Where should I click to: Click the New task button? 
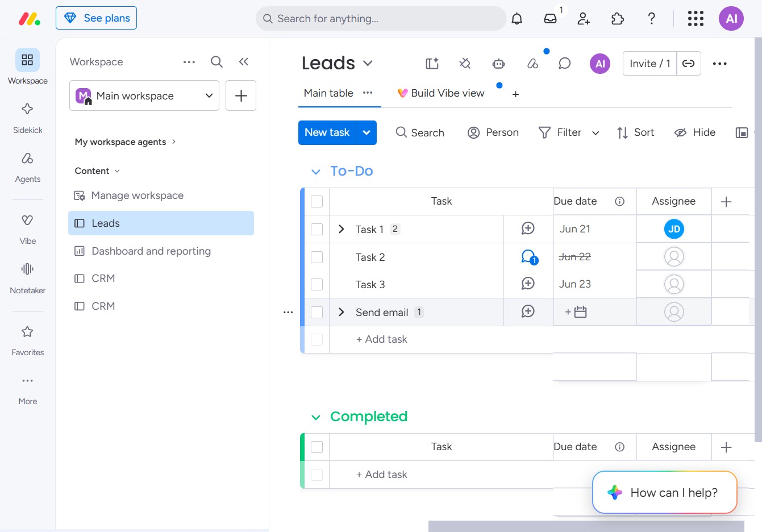pos(327,132)
